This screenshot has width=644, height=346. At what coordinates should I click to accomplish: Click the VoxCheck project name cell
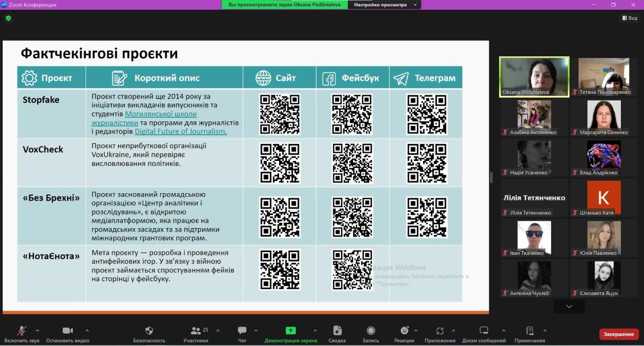tap(52, 163)
